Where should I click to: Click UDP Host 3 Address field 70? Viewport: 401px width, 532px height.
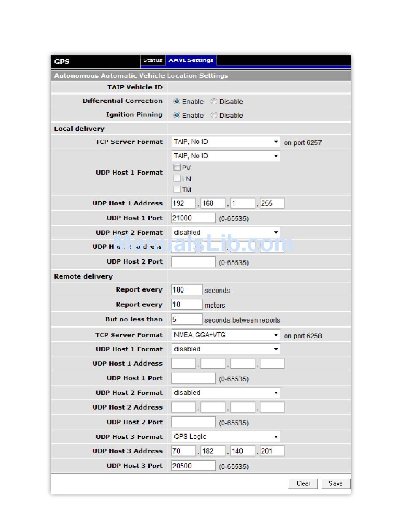point(184,451)
